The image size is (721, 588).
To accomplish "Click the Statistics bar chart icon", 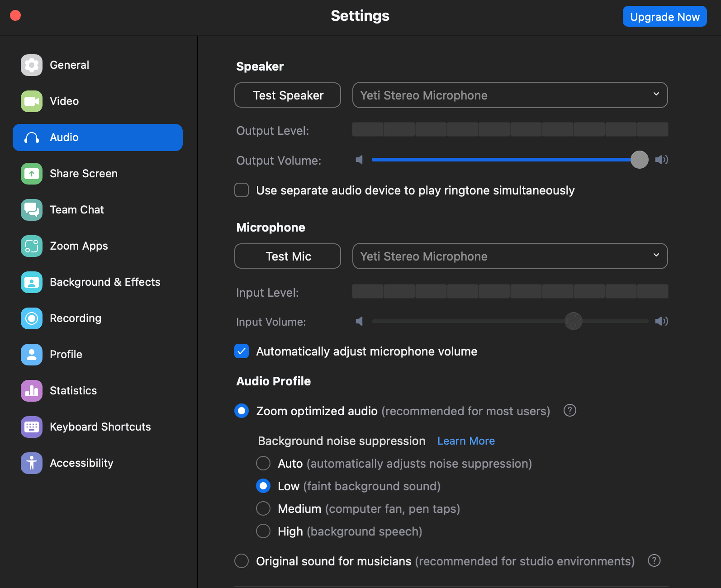I will pyautogui.click(x=32, y=391).
